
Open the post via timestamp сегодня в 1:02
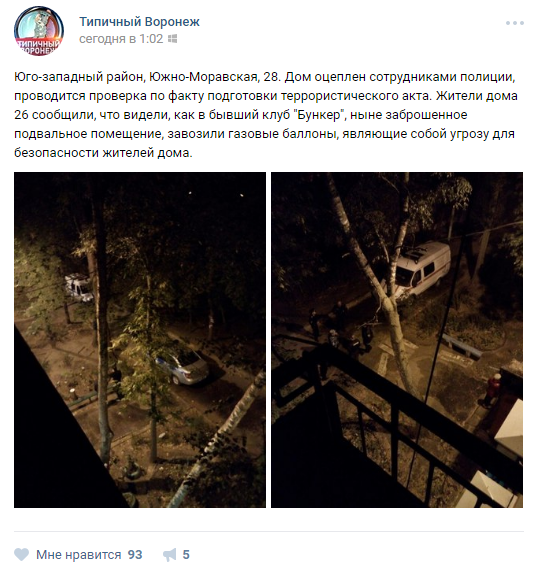tap(121, 38)
